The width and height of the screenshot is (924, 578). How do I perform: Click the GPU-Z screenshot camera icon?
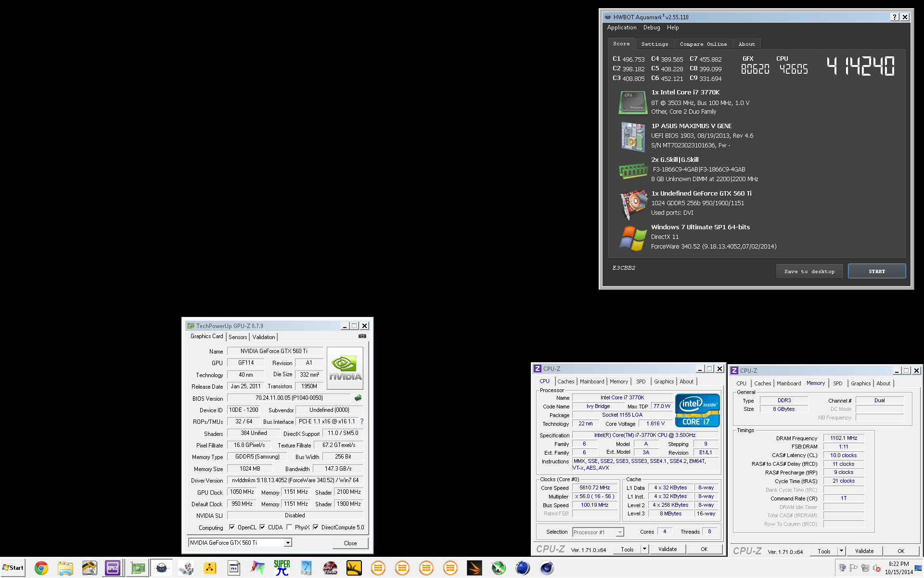(362, 336)
